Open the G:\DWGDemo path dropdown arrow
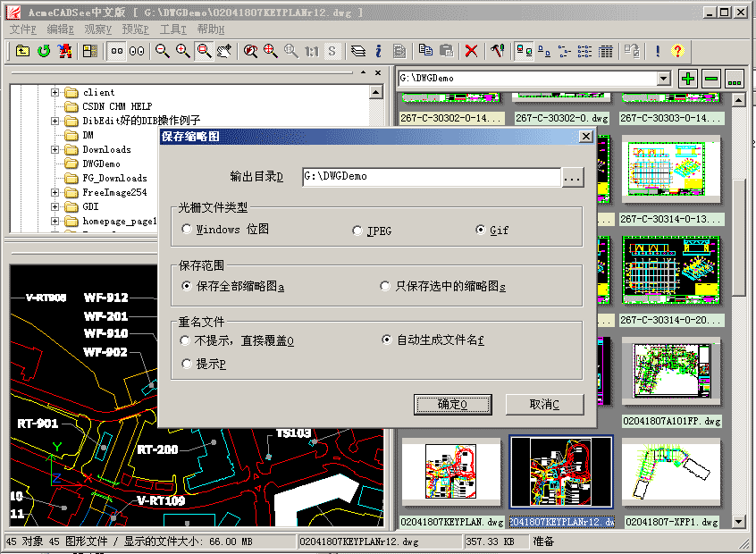This screenshot has width=756, height=554. point(664,78)
